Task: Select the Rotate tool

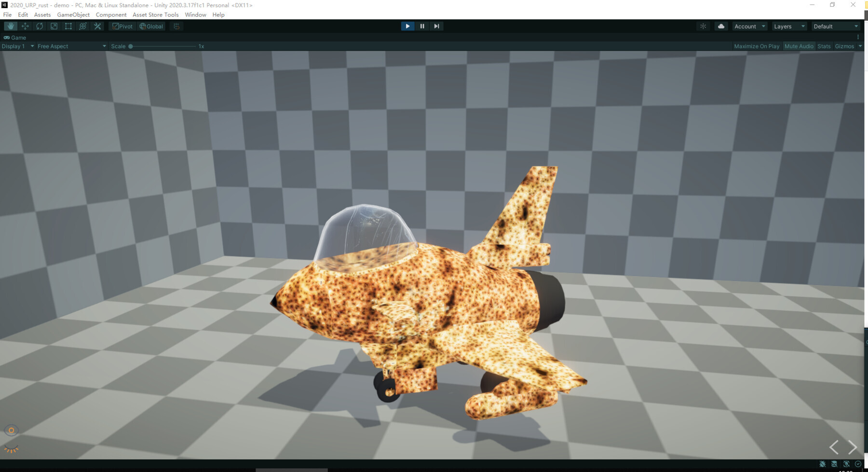Action: [39, 26]
